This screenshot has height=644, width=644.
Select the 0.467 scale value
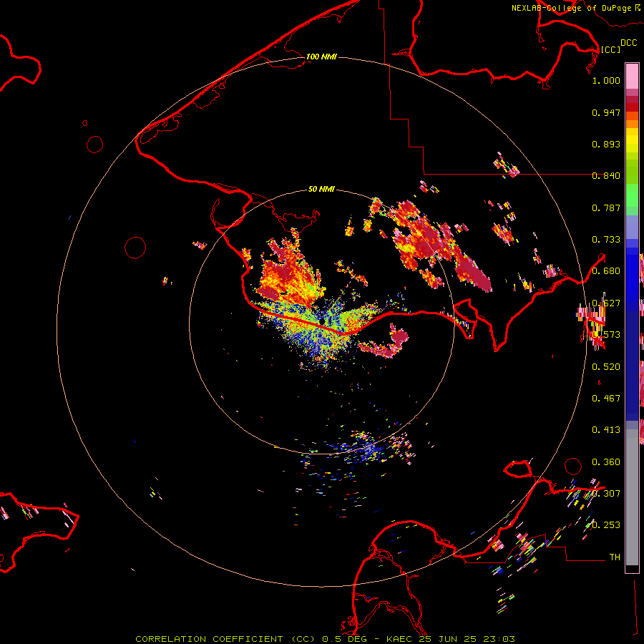[606, 399]
